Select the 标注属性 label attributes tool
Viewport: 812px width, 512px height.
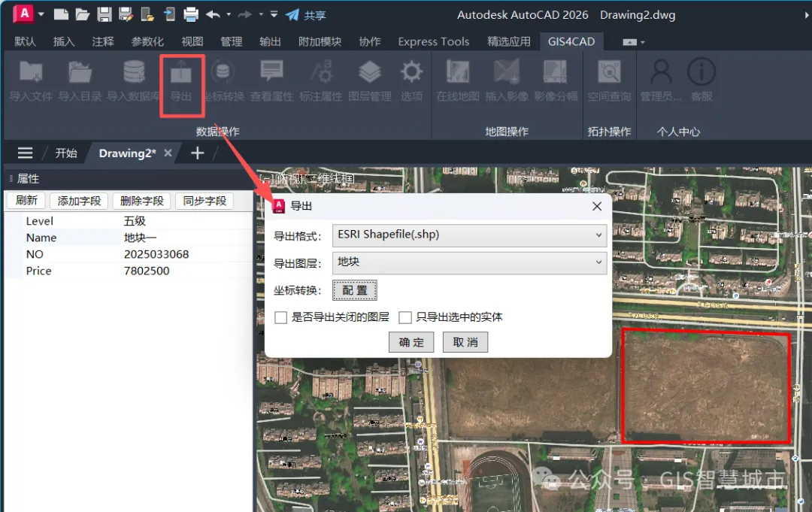tap(321, 80)
